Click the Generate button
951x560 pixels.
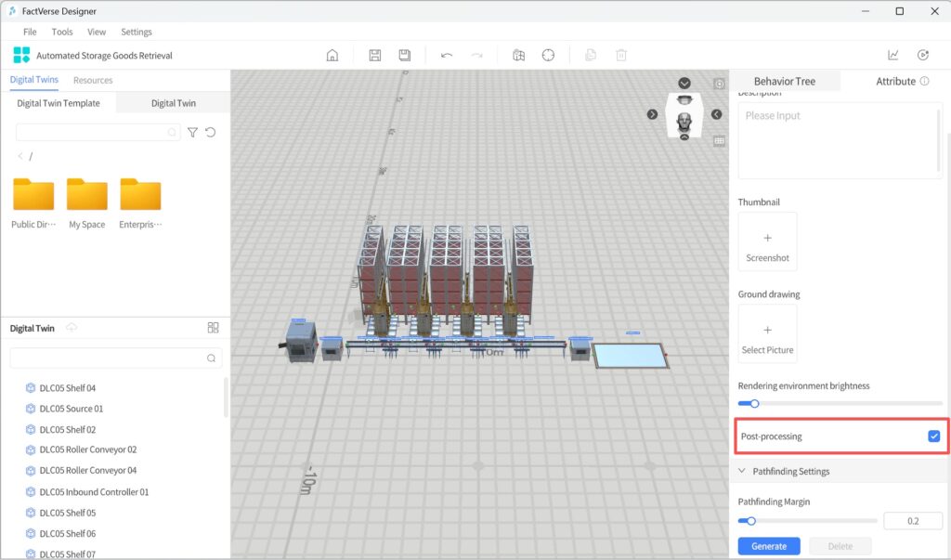tap(769, 546)
